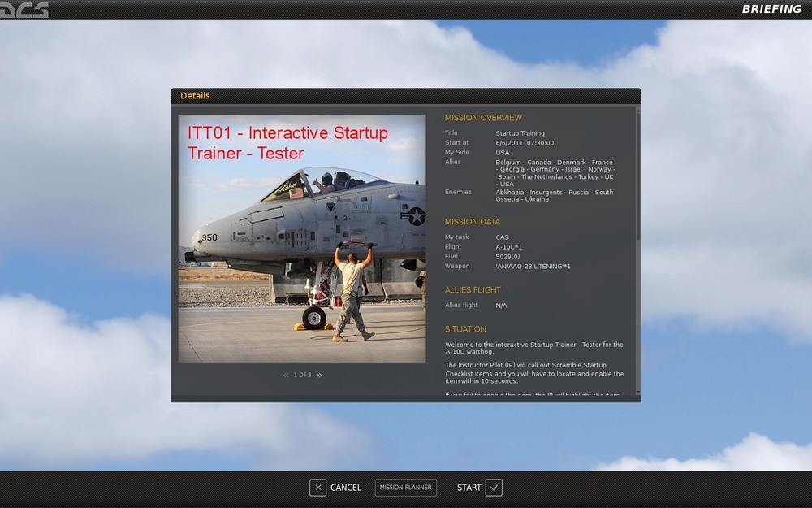Viewport: 812px width, 508px height.
Task: Open the MISSION PLANNER
Action: coord(405,487)
